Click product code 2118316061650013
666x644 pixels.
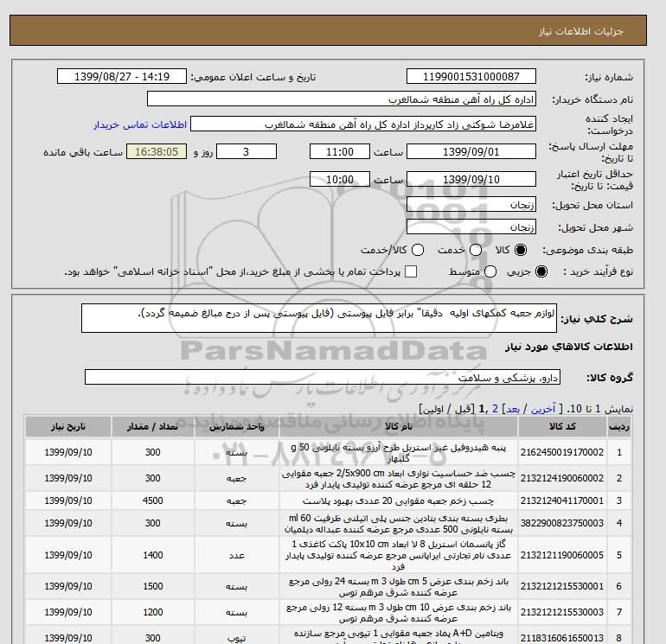562,638
